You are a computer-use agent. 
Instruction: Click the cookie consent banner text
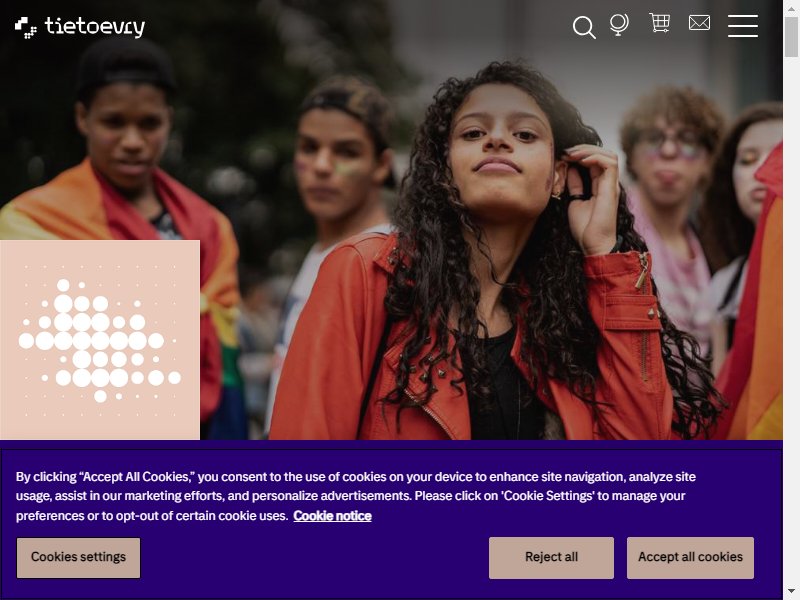tap(356, 496)
